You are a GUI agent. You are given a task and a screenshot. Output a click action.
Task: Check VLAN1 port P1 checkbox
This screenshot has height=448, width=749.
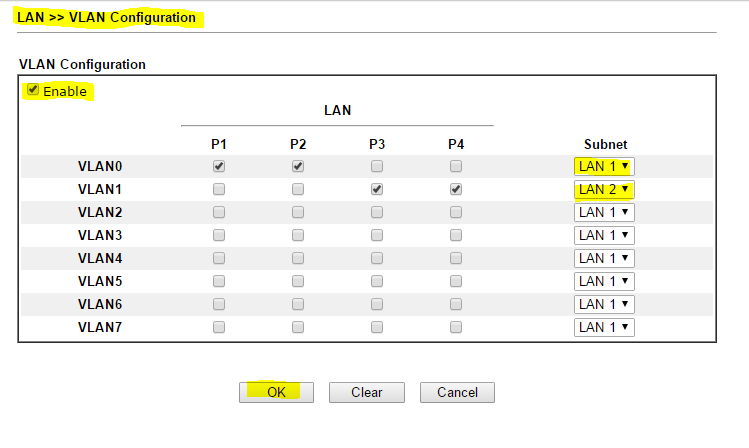(219, 189)
